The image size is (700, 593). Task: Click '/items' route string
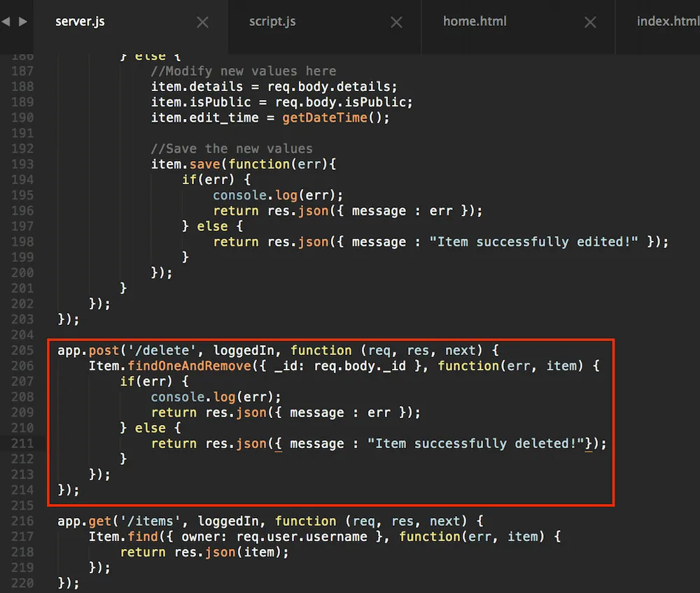click(x=150, y=521)
